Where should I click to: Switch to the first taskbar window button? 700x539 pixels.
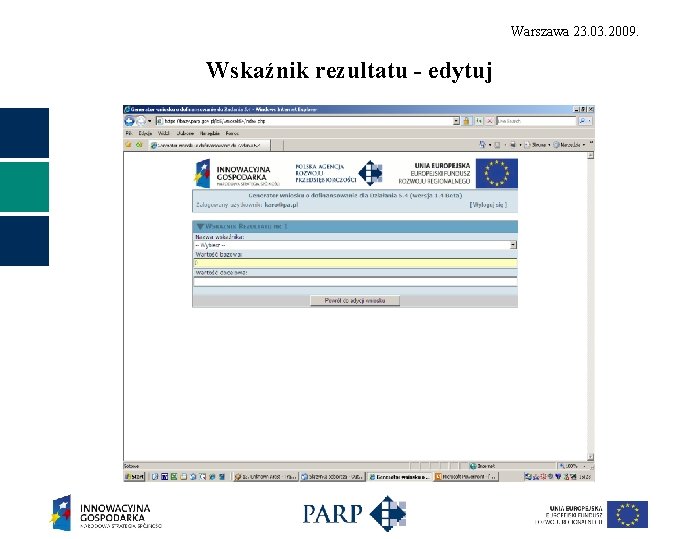(x=266, y=477)
